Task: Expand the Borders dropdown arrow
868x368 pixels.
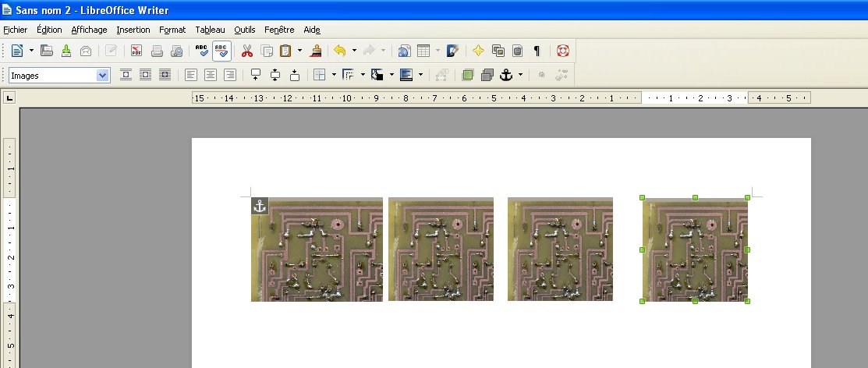Action: tap(334, 75)
